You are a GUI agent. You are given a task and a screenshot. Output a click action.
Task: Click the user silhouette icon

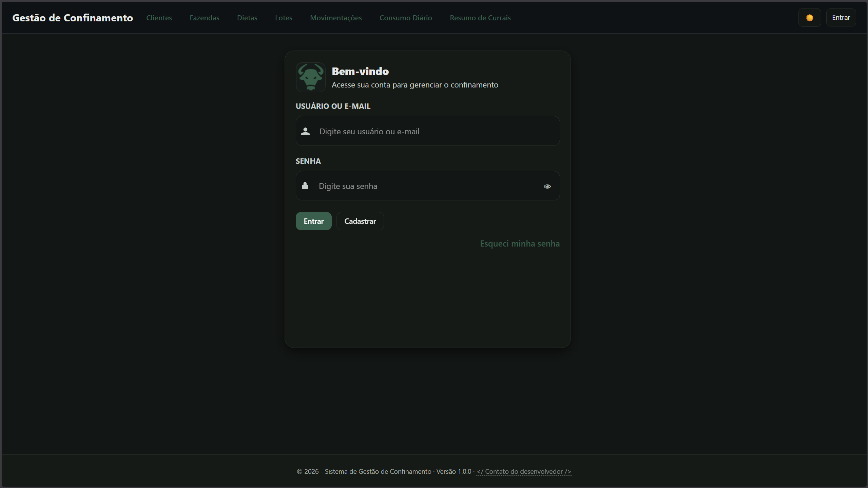tap(305, 131)
